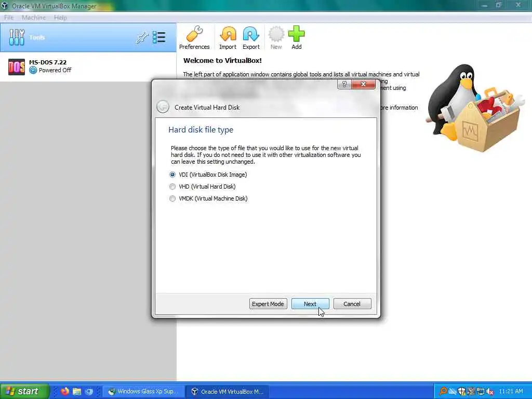Open Preferences in VirtualBox toolbar
This screenshot has height=399, width=532.
194,37
